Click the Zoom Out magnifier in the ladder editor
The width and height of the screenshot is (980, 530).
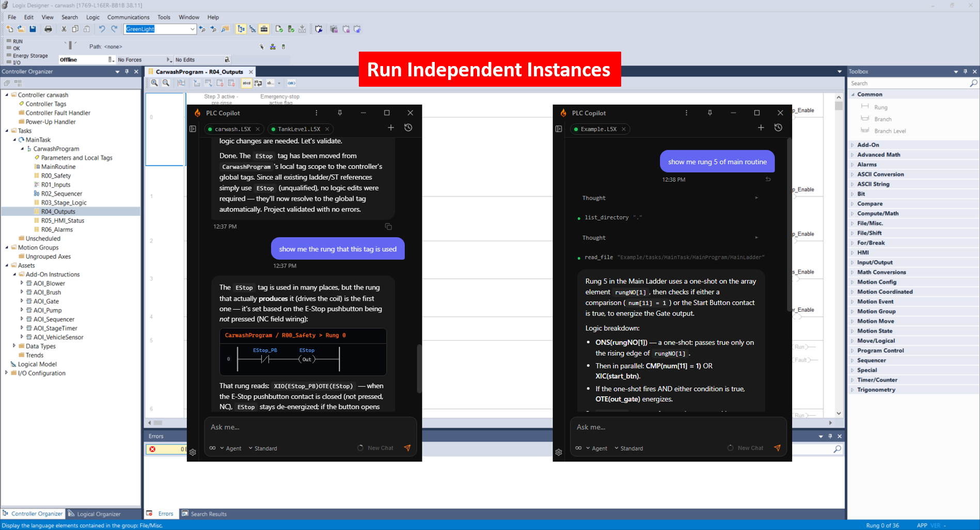(x=166, y=83)
